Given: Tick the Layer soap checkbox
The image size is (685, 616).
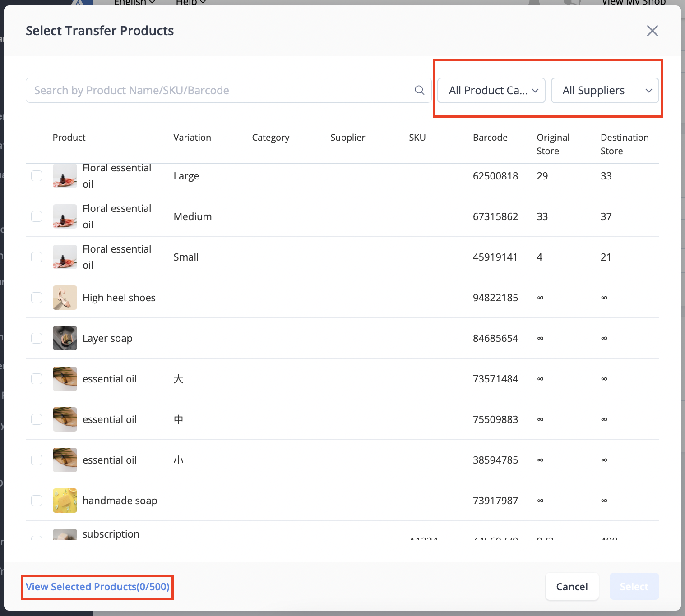Looking at the screenshot, I should [x=37, y=338].
